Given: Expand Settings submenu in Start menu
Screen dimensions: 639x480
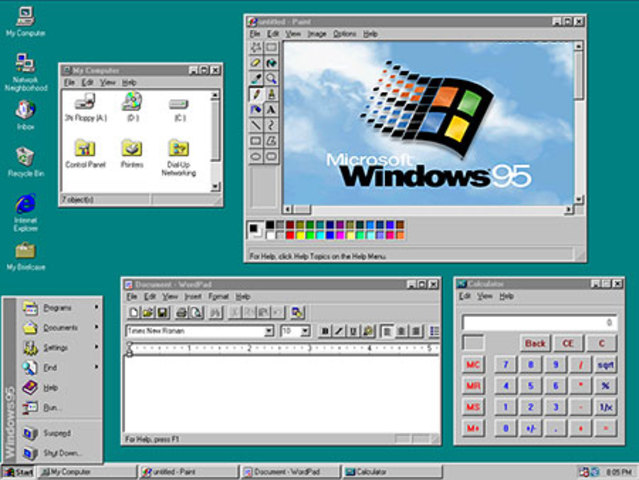Looking at the screenshot, I should coord(61,348).
